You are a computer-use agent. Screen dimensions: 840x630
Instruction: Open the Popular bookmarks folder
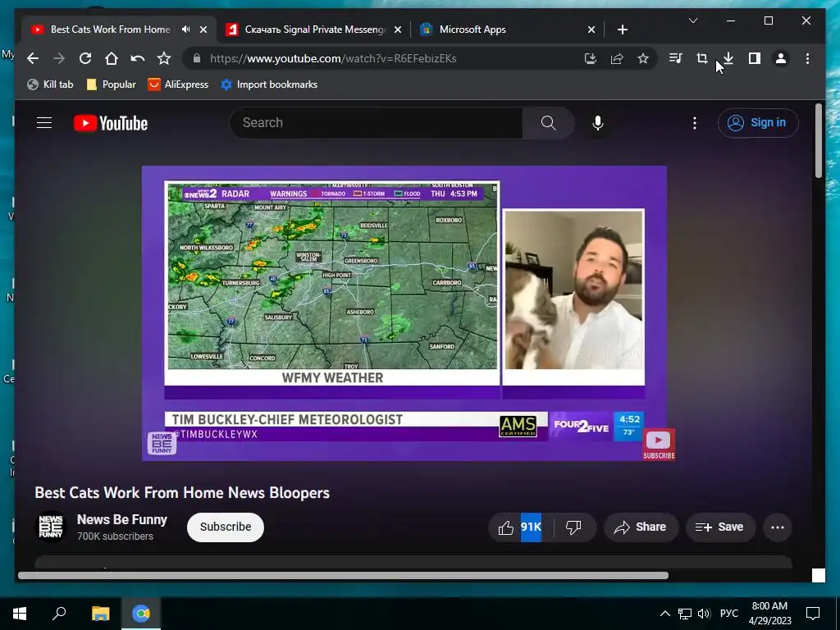[x=112, y=84]
